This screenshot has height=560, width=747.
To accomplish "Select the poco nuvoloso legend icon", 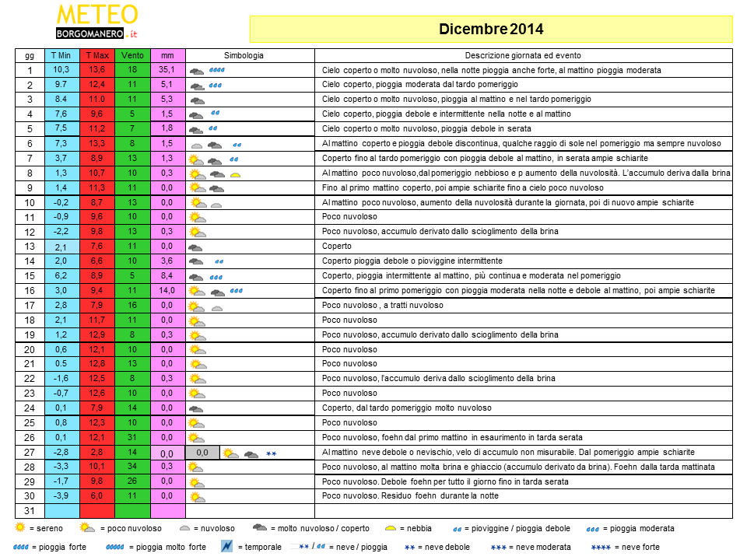I will pyautogui.click(x=88, y=527).
